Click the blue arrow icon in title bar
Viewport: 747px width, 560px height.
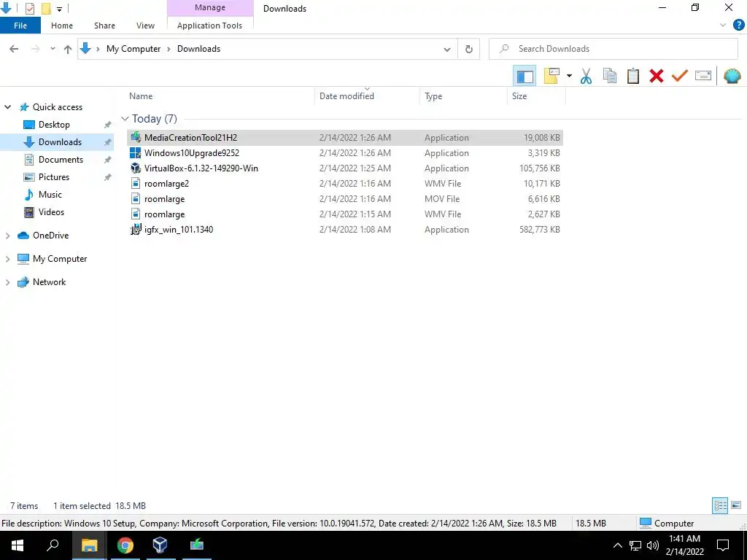6,8
